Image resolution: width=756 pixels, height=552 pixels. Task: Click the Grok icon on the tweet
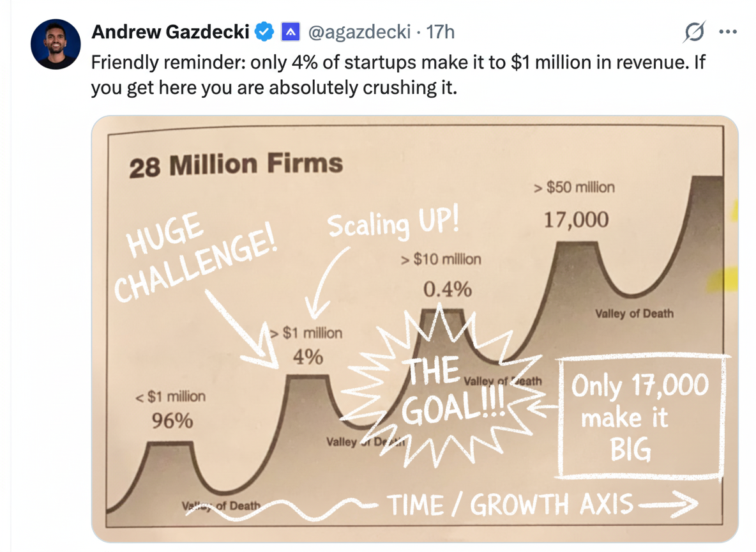coord(694,31)
